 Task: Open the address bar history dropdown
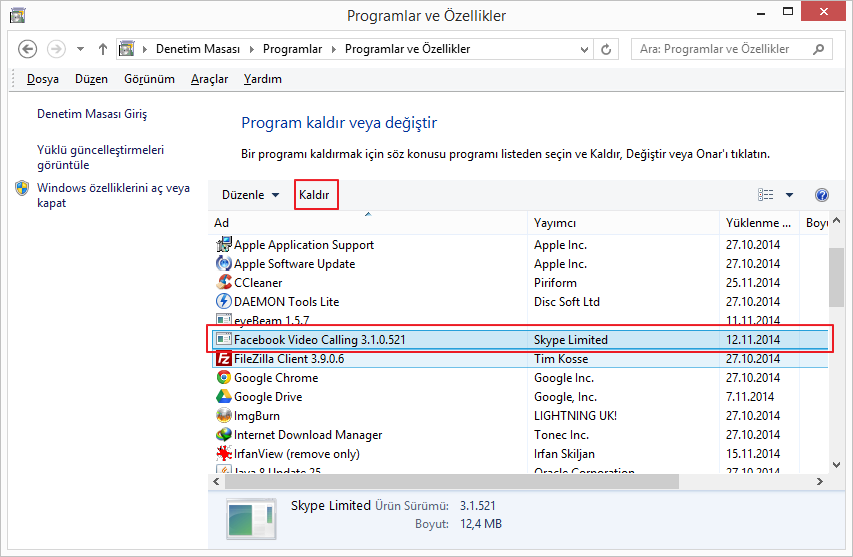click(584, 49)
